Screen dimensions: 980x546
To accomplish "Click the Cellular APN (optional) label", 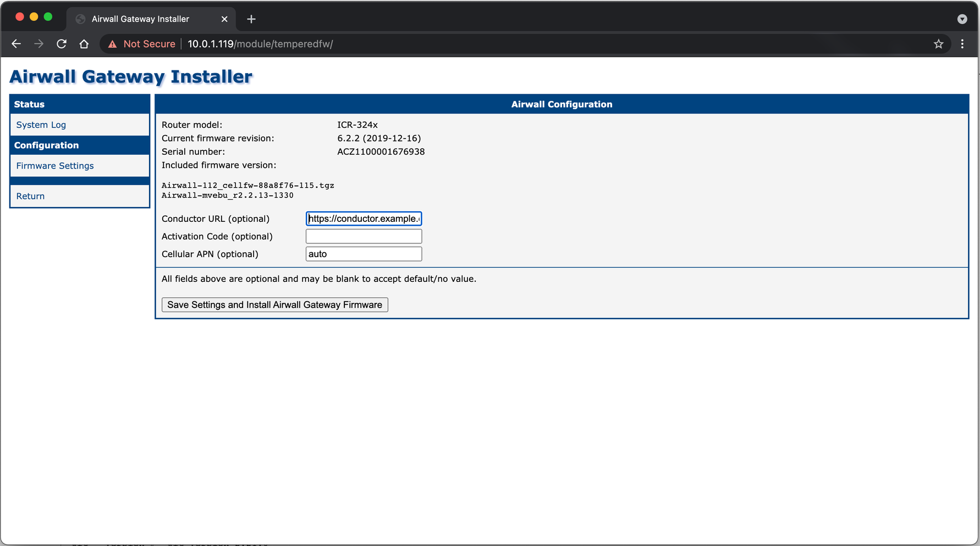I will click(210, 254).
